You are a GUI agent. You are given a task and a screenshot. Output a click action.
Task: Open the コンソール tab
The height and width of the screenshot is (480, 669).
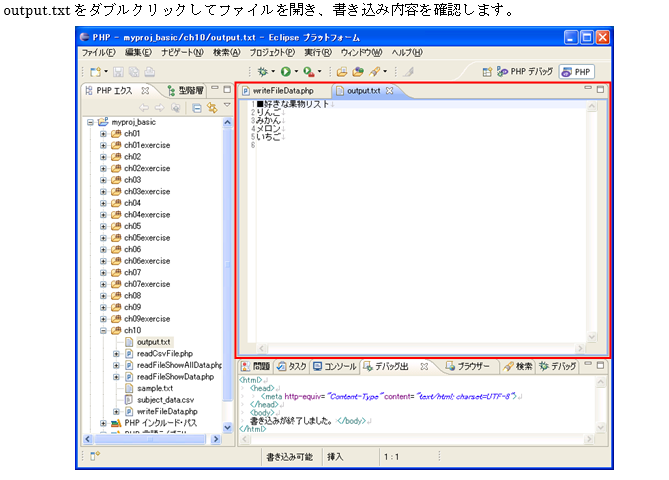pos(335,366)
